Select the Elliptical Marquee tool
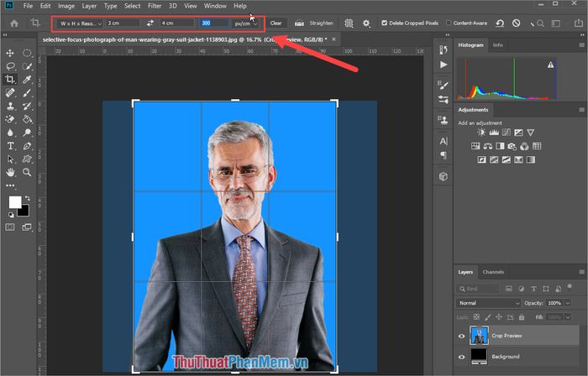Viewport: 588px width, 376px height. 27,53
